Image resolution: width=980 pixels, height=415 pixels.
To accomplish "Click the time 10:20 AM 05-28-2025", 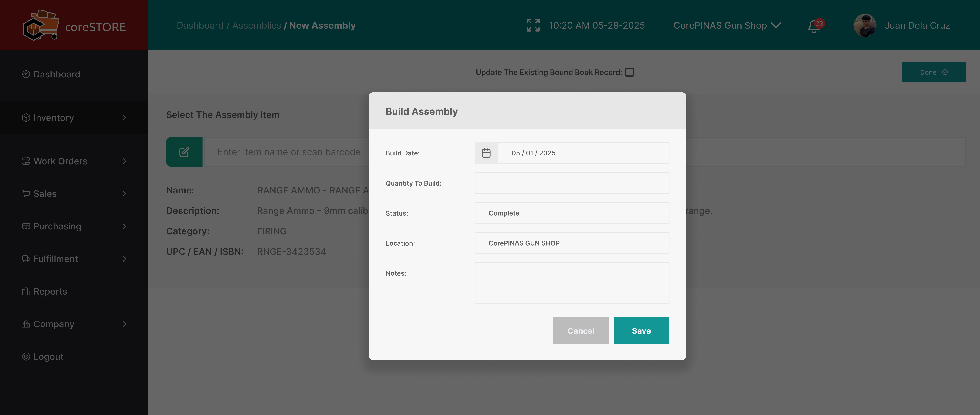I will click(596, 26).
